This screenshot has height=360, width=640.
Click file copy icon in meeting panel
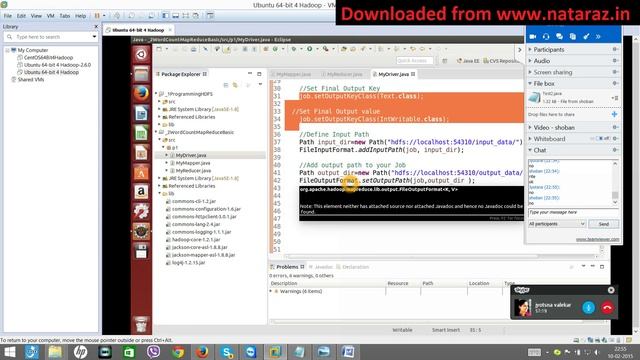[x=573, y=37]
